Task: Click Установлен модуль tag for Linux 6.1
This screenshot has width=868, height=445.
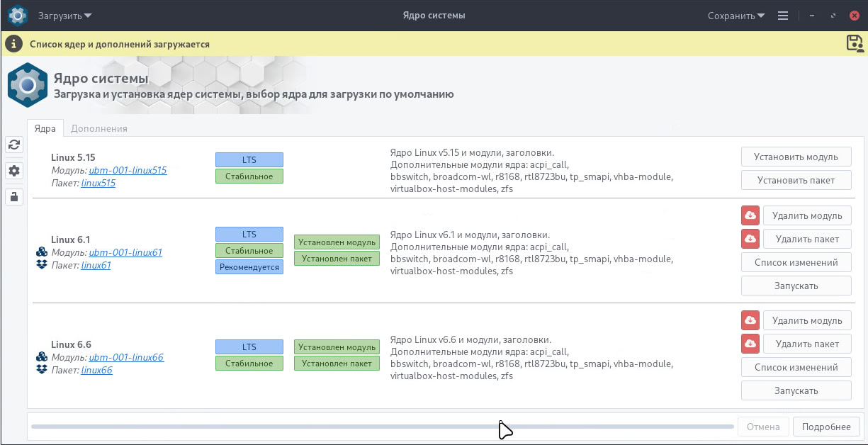Action: (337, 242)
